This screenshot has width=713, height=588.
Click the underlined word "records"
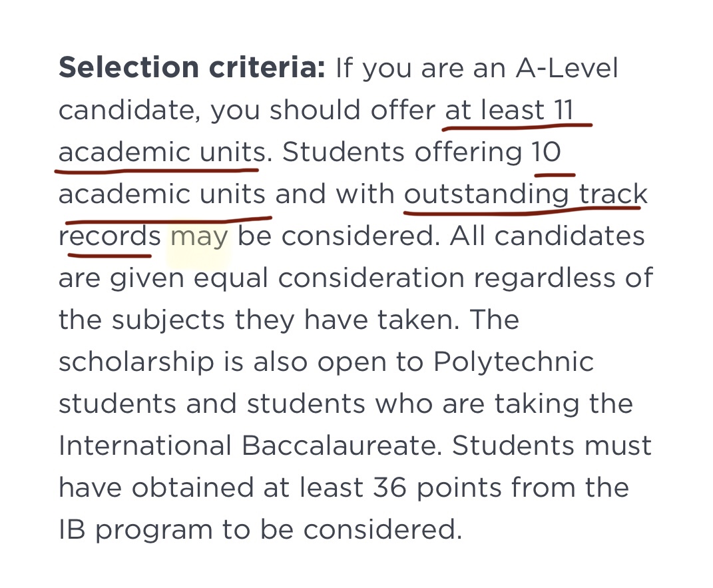[110, 236]
